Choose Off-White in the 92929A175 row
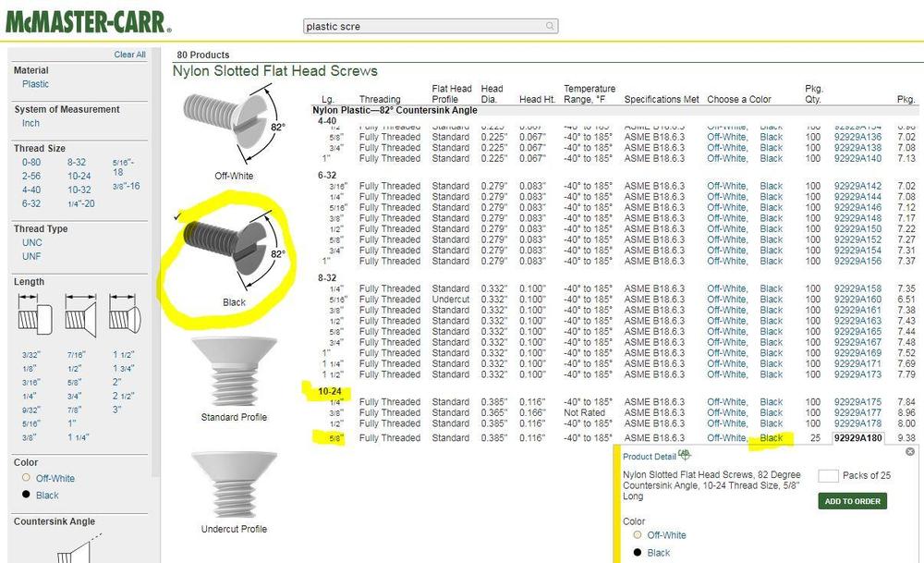 tap(727, 402)
